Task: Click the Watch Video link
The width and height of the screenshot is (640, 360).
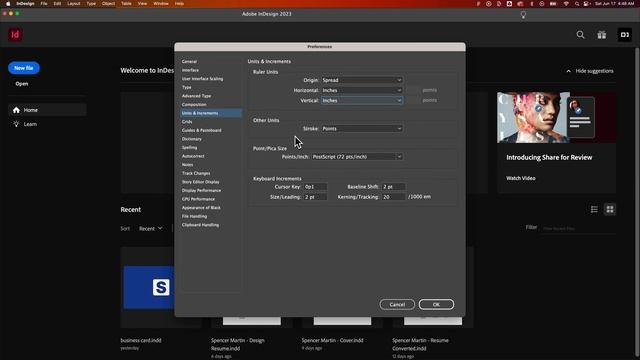Action: 521,178
